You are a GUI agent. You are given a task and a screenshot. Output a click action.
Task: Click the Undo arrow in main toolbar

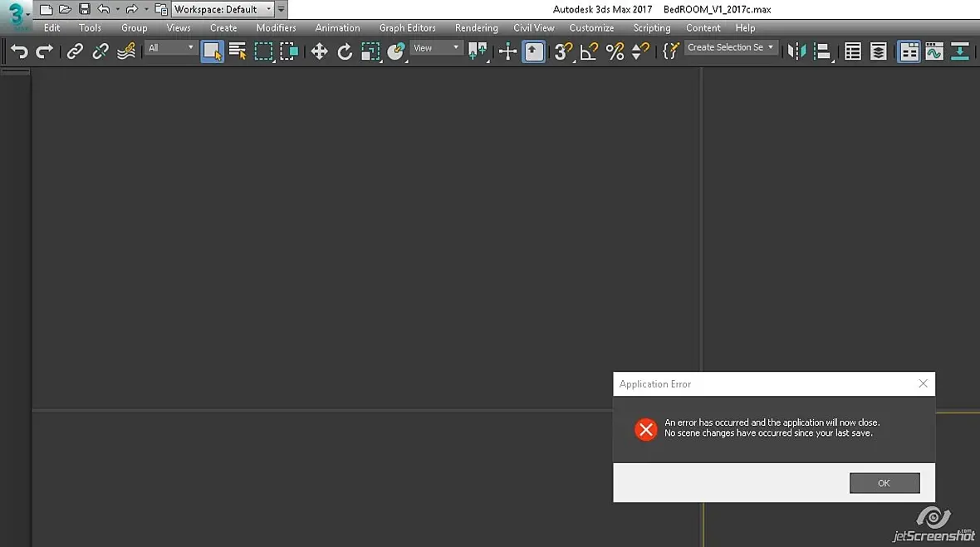pyautogui.click(x=19, y=51)
